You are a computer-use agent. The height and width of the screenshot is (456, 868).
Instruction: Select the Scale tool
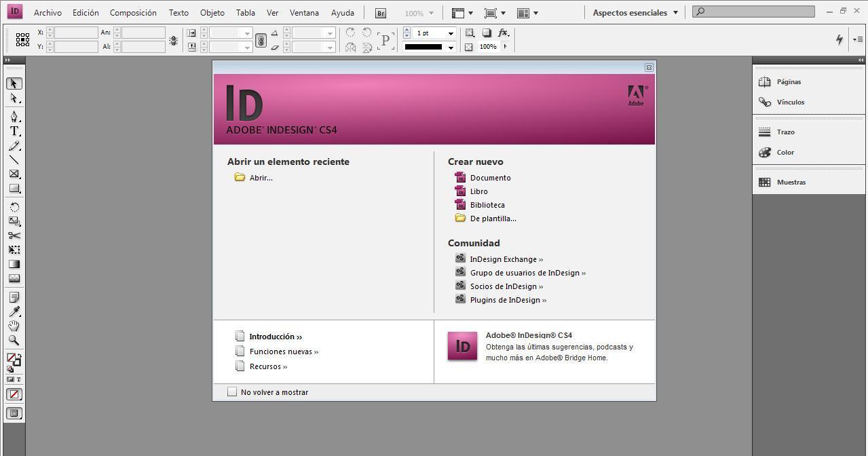point(14,221)
